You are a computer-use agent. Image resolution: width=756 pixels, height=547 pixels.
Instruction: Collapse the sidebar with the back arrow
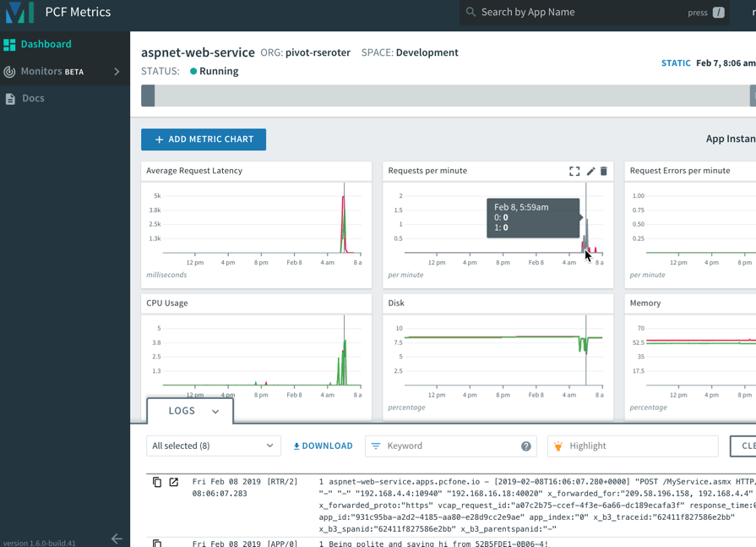coord(117,538)
